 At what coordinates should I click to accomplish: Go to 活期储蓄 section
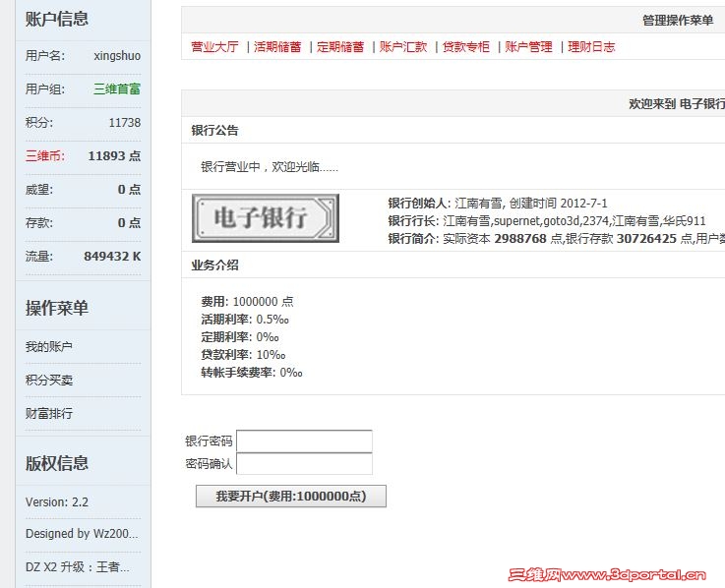click(x=277, y=46)
